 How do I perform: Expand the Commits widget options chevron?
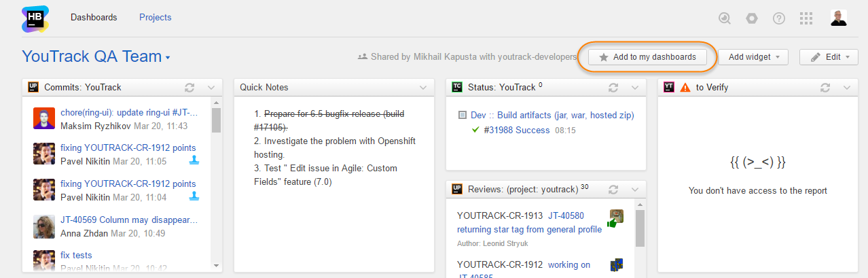click(211, 87)
